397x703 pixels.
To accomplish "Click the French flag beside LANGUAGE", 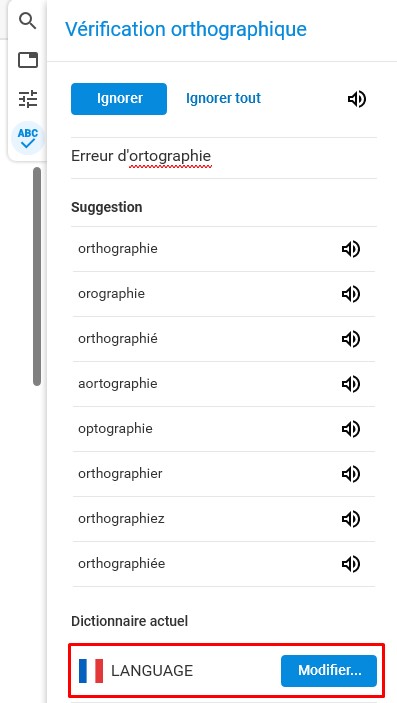I will coord(91,671).
